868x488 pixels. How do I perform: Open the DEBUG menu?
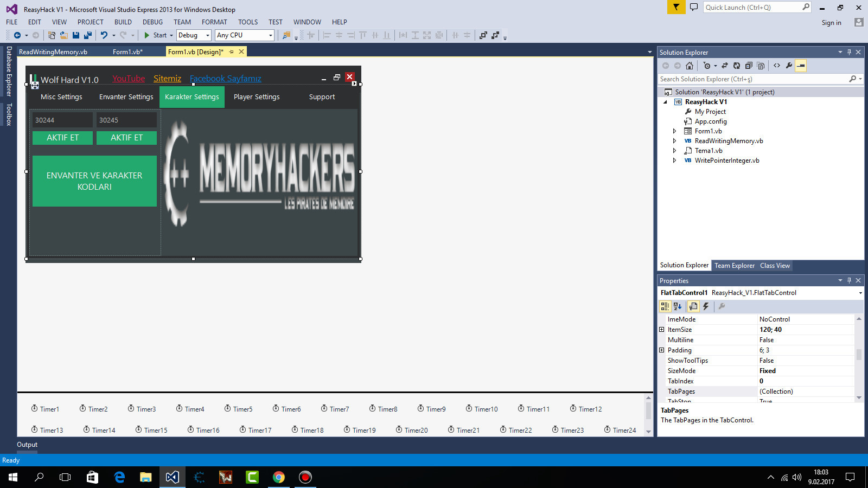click(x=152, y=22)
